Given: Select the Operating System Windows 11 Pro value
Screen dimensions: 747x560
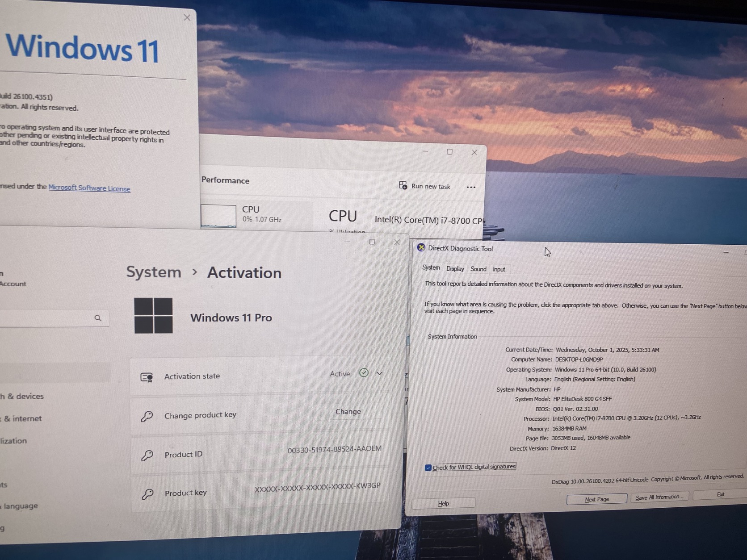Looking at the screenshot, I should click(605, 370).
